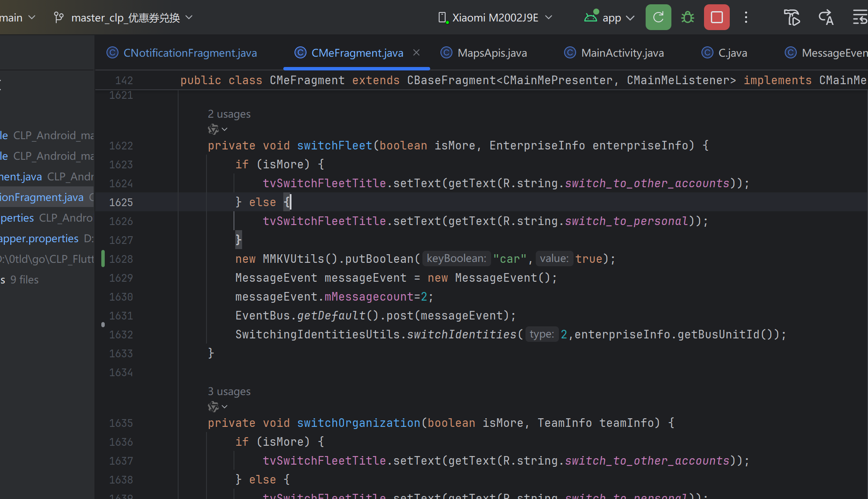This screenshot has width=868, height=499.
Task: Click getDefault call on line 1631
Action: tap(331, 316)
